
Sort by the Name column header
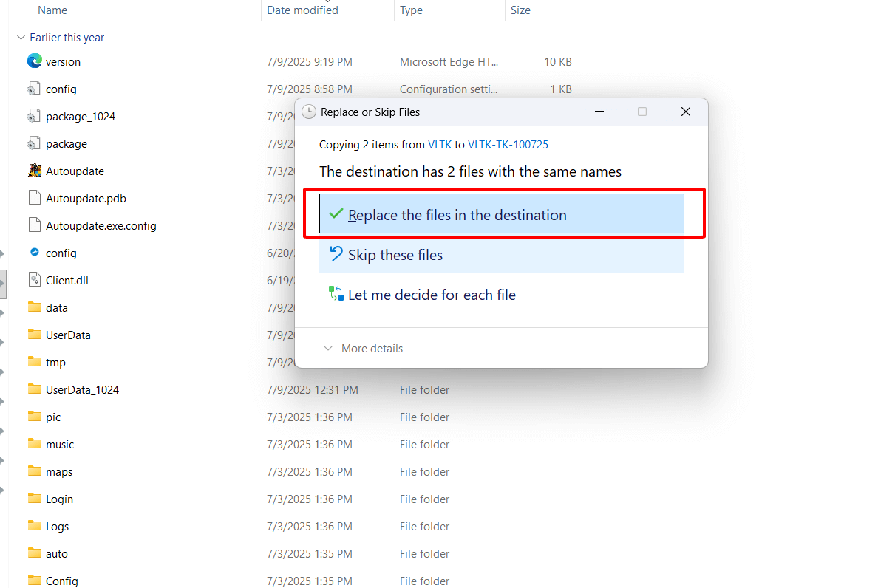[x=52, y=10]
